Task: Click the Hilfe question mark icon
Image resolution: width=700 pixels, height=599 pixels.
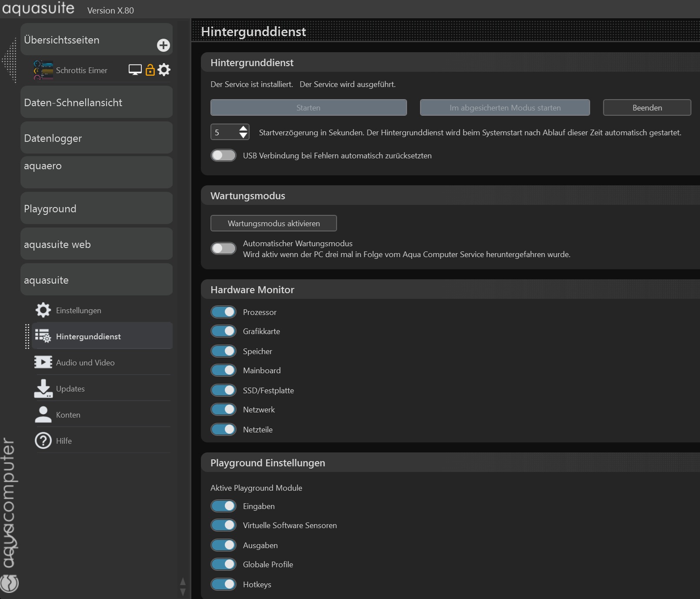Action: [43, 441]
